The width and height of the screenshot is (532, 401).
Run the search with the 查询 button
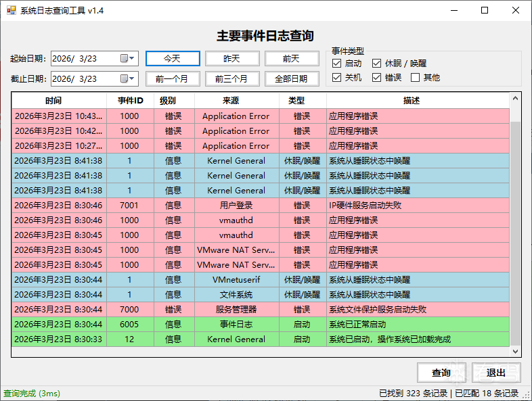coord(441,373)
